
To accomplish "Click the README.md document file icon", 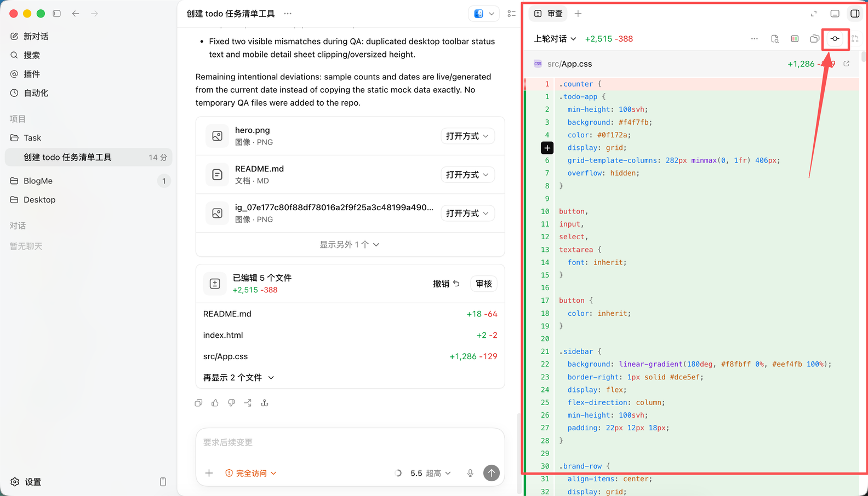I will coord(217,175).
